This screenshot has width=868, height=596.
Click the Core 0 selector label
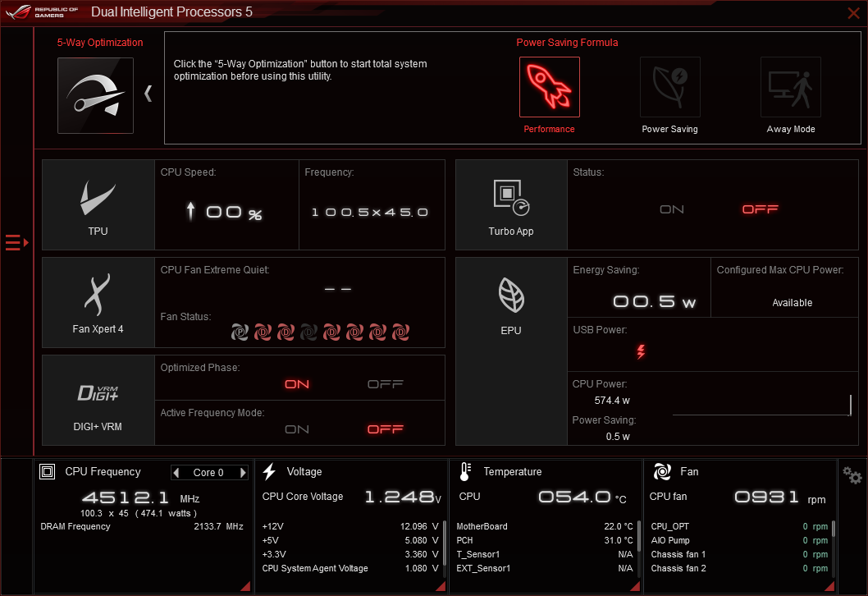click(x=208, y=473)
